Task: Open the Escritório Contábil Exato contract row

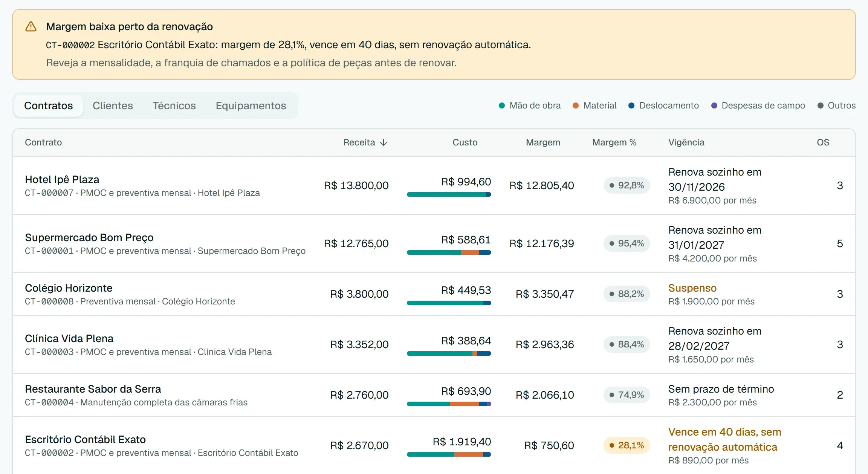Action: click(434, 445)
